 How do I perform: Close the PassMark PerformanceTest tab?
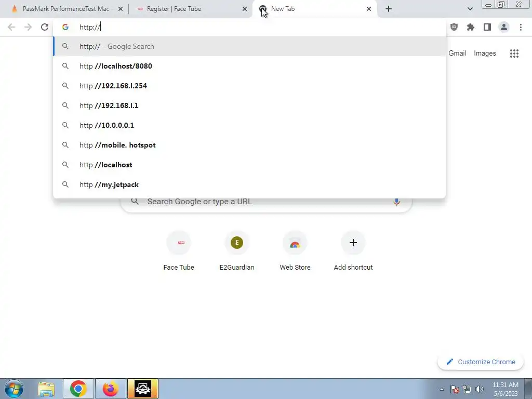pyautogui.click(x=121, y=9)
